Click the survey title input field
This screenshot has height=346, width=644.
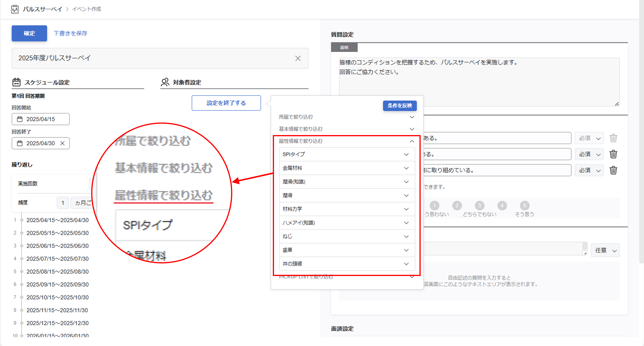click(x=160, y=58)
